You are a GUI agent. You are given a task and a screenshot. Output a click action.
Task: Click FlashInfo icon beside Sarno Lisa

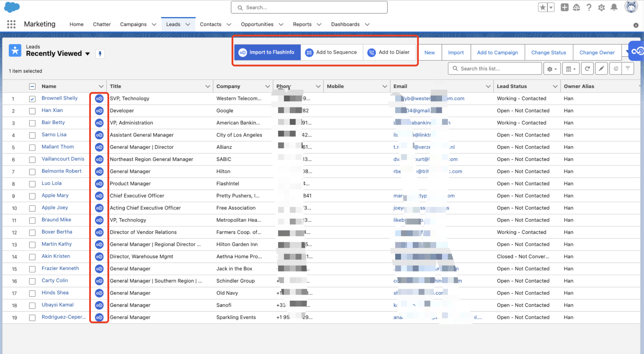pyautogui.click(x=99, y=135)
